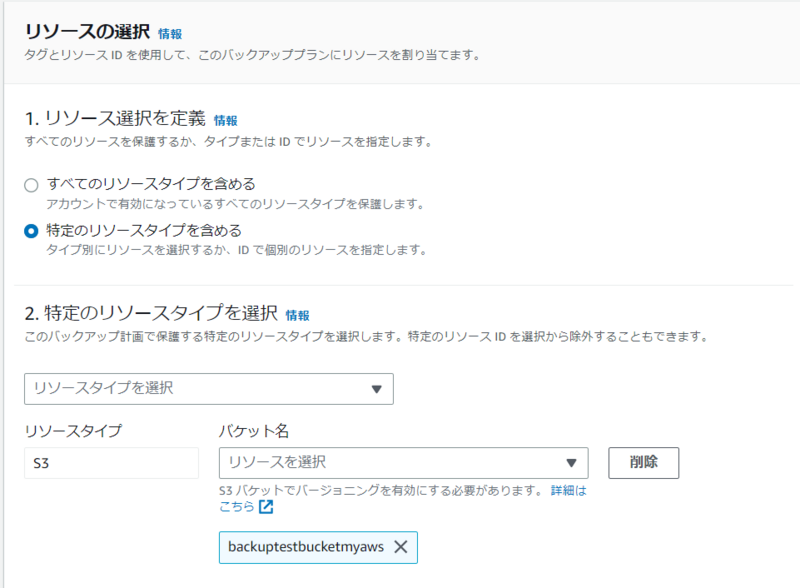The height and width of the screenshot is (588, 800).
Task: Click the リソースの選択 heading
Action: tap(87, 32)
